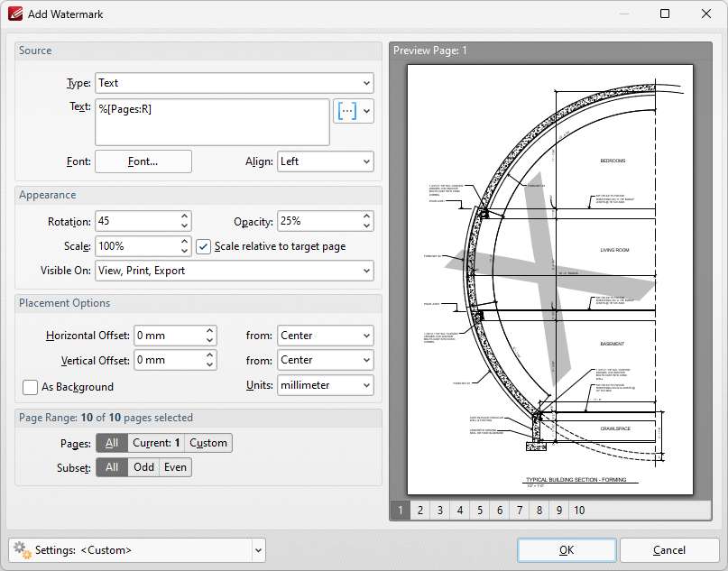Increase Opacity with the up arrow
Viewport: 728px width, 571px height.
(x=367, y=216)
